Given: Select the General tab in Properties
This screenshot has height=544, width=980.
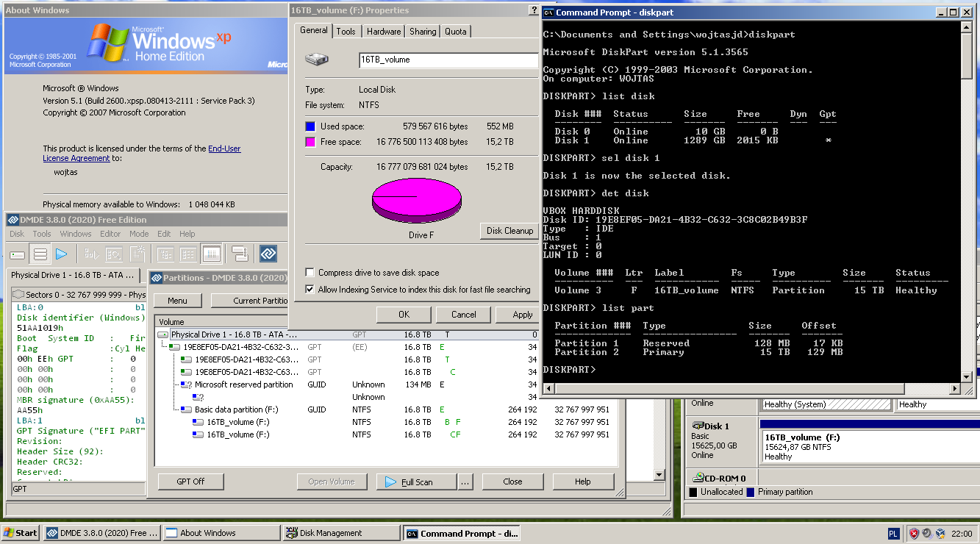Looking at the screenshot, I should (314, 30).
